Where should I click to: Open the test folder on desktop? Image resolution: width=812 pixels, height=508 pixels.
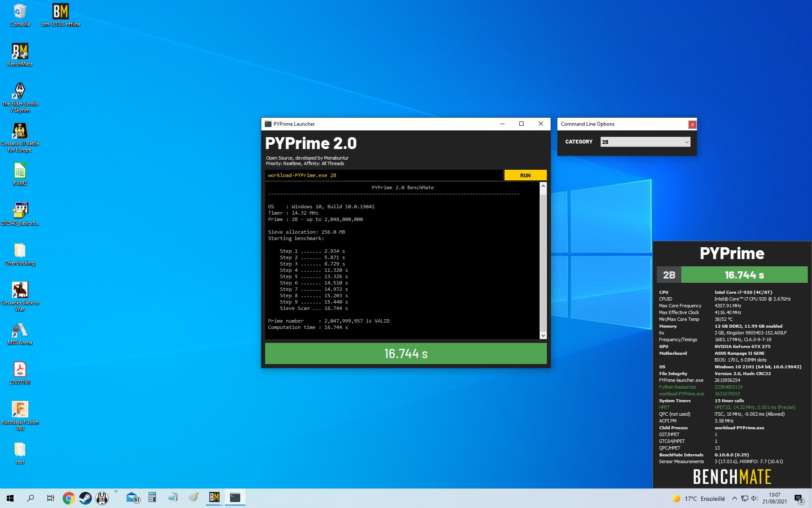[x=20, y=453]
